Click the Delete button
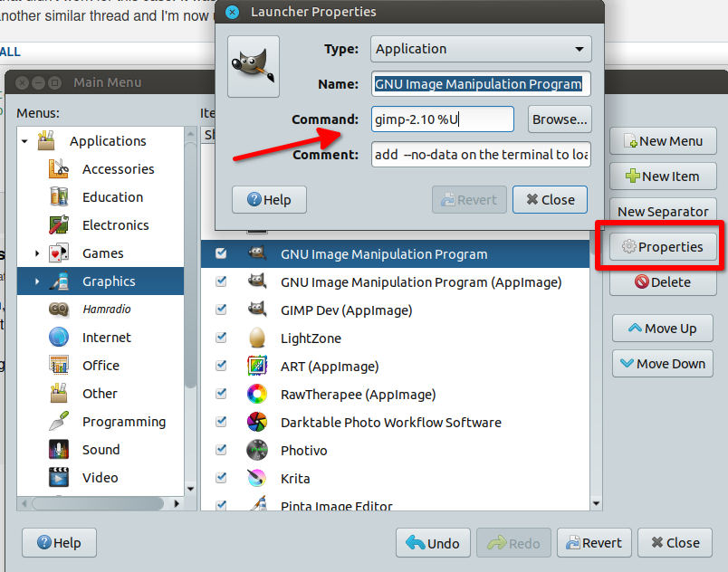 pyautogui.click(x=663, y=282)
